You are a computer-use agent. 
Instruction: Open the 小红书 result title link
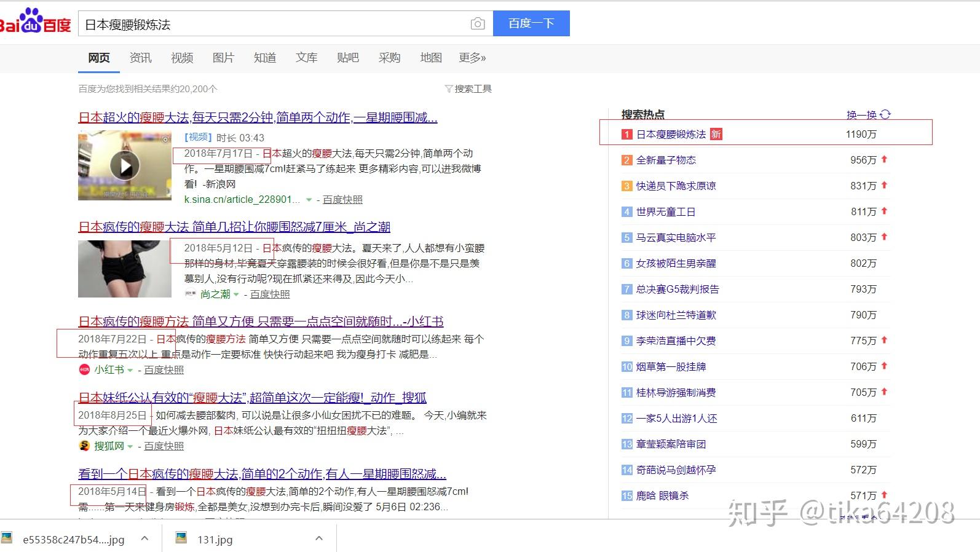coord(261,321)
